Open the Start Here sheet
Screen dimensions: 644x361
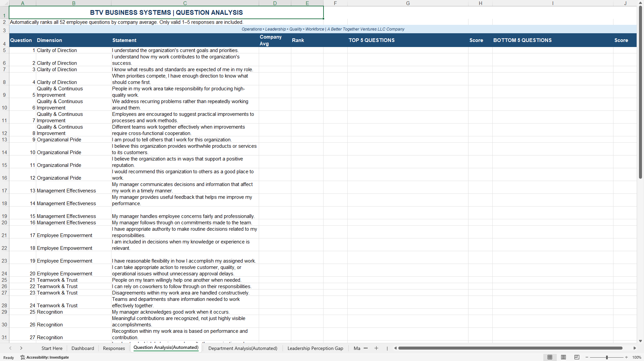point(52,348)
